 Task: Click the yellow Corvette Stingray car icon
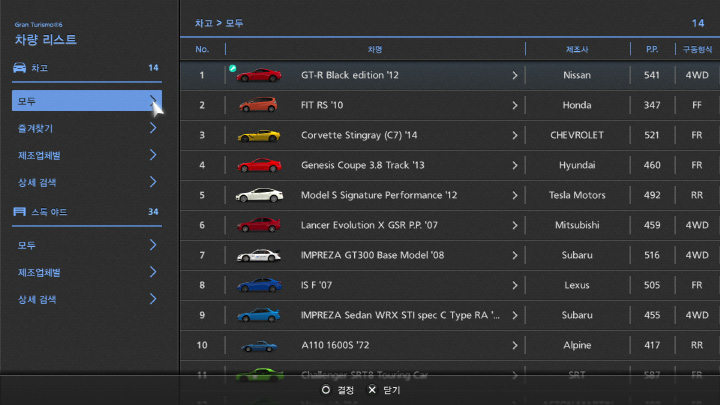pos(258,135)
